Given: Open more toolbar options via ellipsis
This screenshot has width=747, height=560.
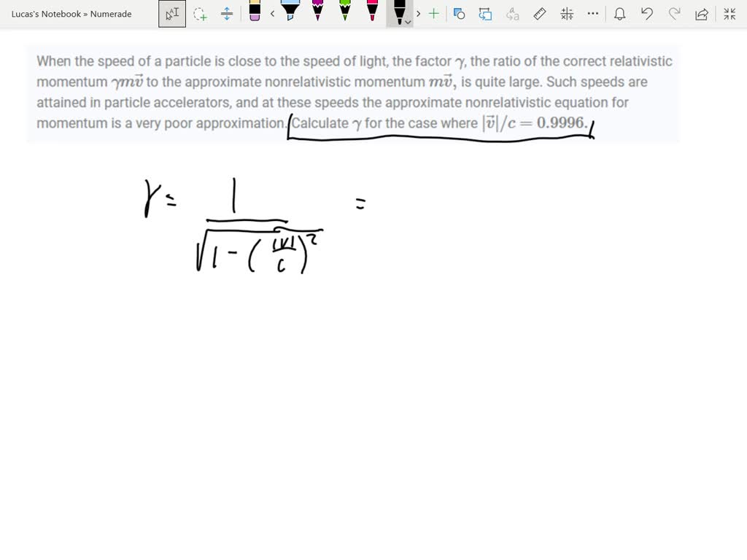Looking at the screenshot, I should [x=592, y=14].
